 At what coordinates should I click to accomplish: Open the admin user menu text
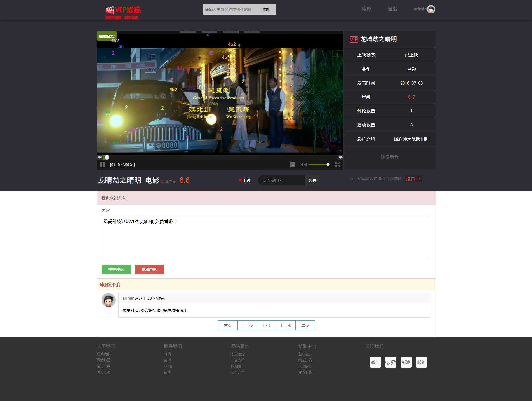420,9
